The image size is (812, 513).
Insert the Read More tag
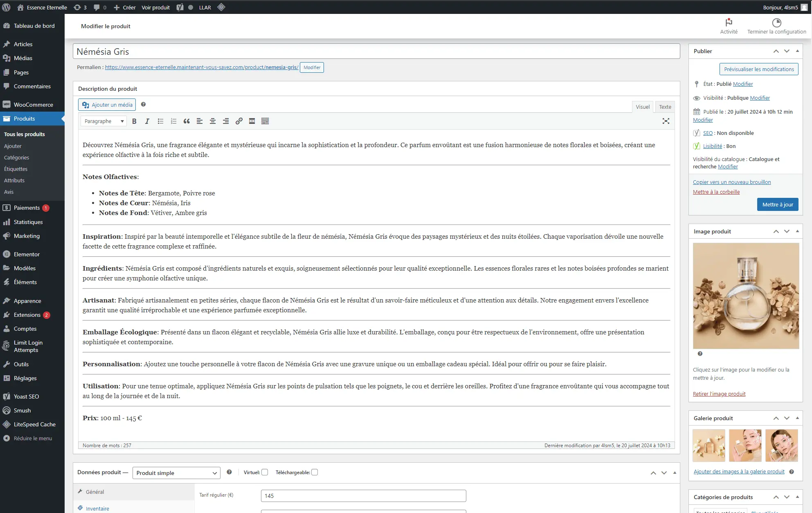tap(252, 121)
